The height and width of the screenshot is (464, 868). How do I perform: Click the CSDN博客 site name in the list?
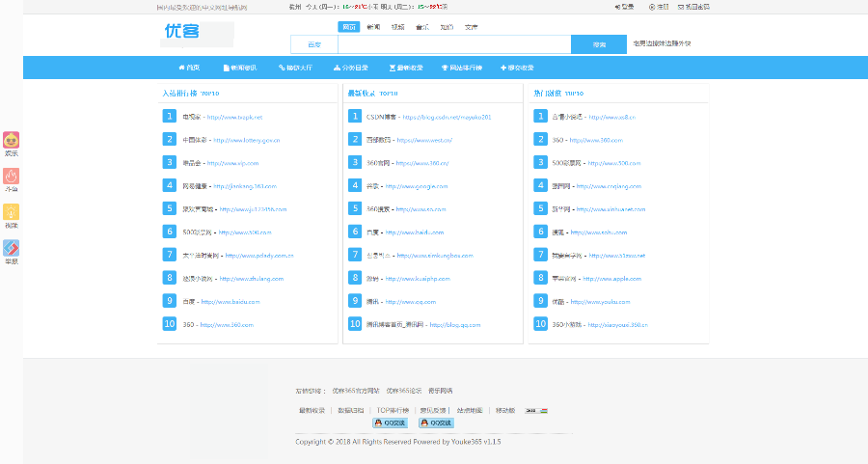pyautogui.click(x=381, y=118)
